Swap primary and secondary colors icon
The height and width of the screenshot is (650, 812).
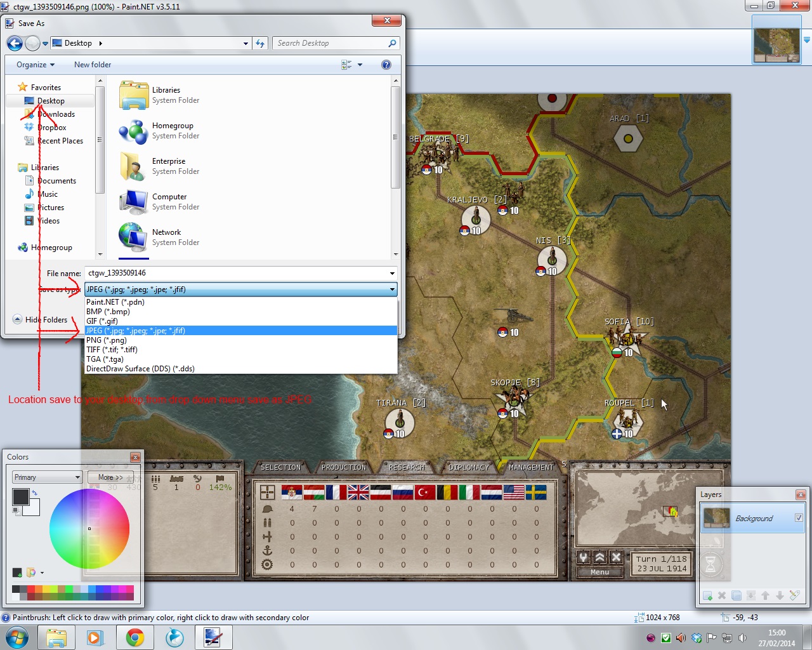pos(35,493)
